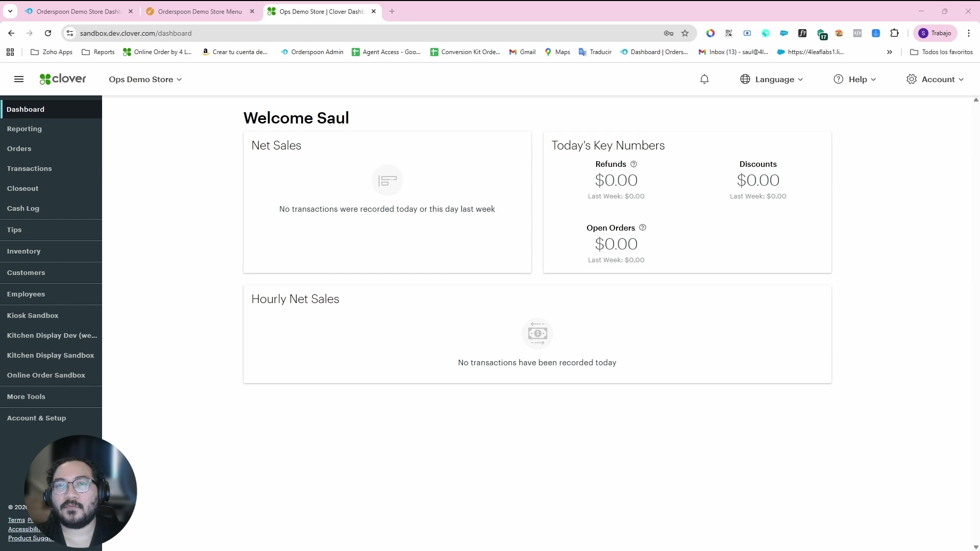Click the browser back arrow
This screenshot has height=551, width=980.
pos(11,33)
